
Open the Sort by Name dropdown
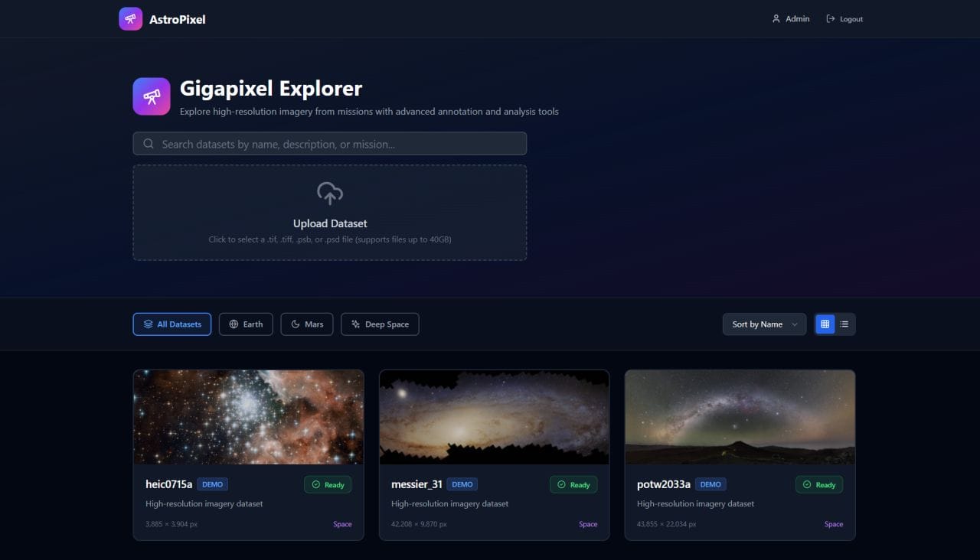[x=764, y=324]
